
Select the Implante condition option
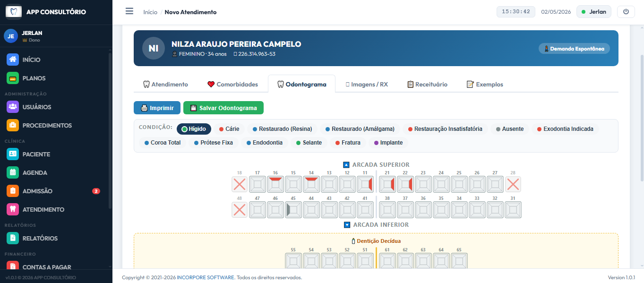coord(388,143)
